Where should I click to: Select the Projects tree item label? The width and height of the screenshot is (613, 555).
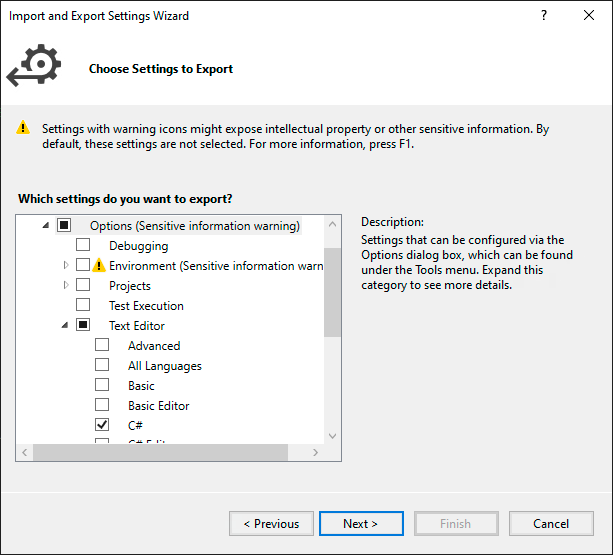[130, 286]
